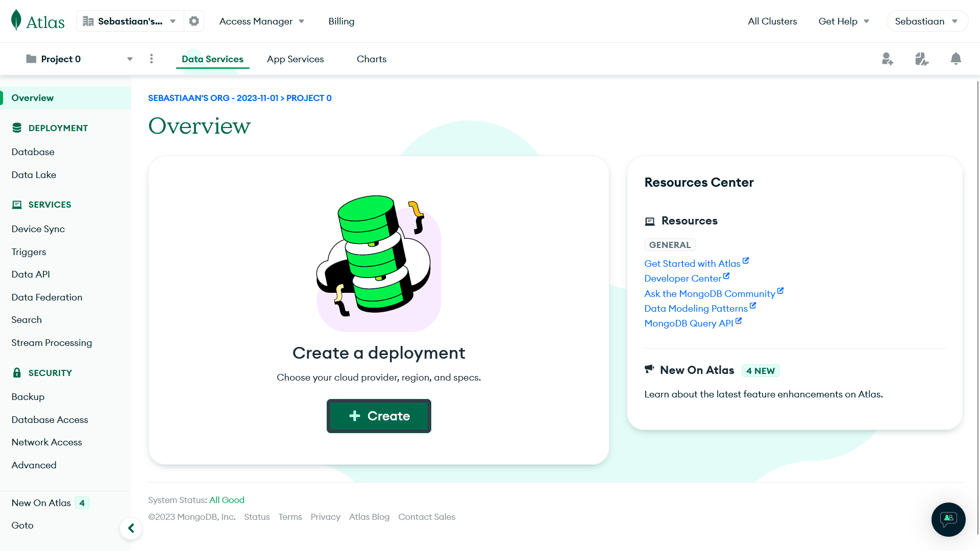Viewport: 980px width, 551px height.
Task: Open the Sebastiaan account menu
Action: pyautogui.click(x=927, y=21)
